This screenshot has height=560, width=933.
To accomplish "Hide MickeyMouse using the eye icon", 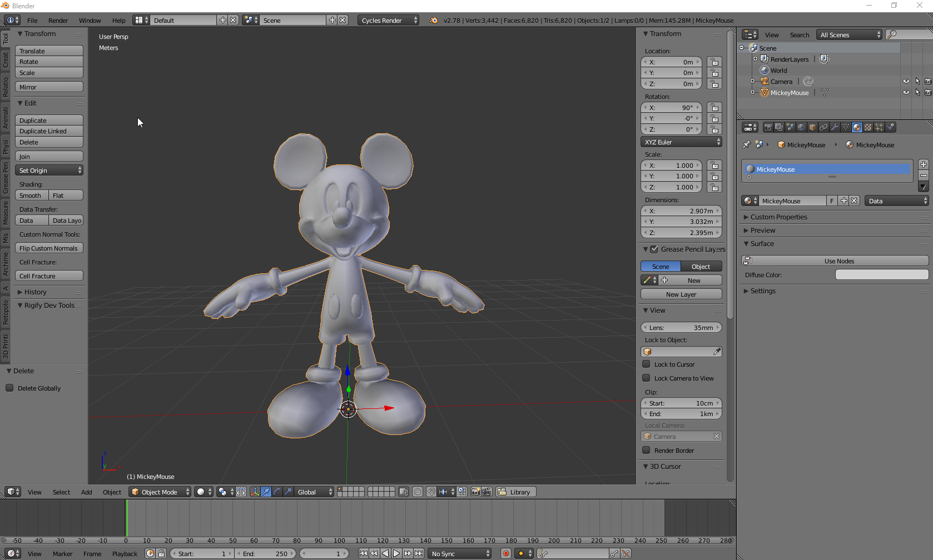I will [x=906, y=93].
